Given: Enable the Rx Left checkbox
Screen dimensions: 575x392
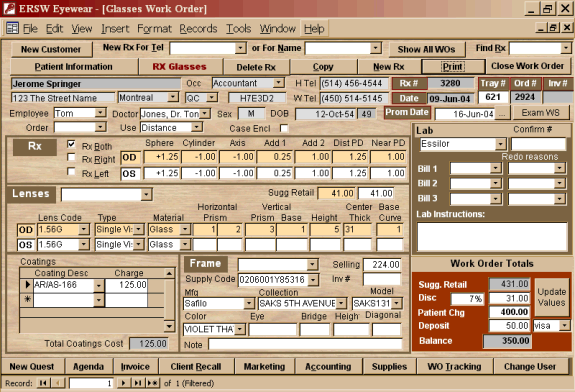Looking at the screenshot, I should click(72, 172).
